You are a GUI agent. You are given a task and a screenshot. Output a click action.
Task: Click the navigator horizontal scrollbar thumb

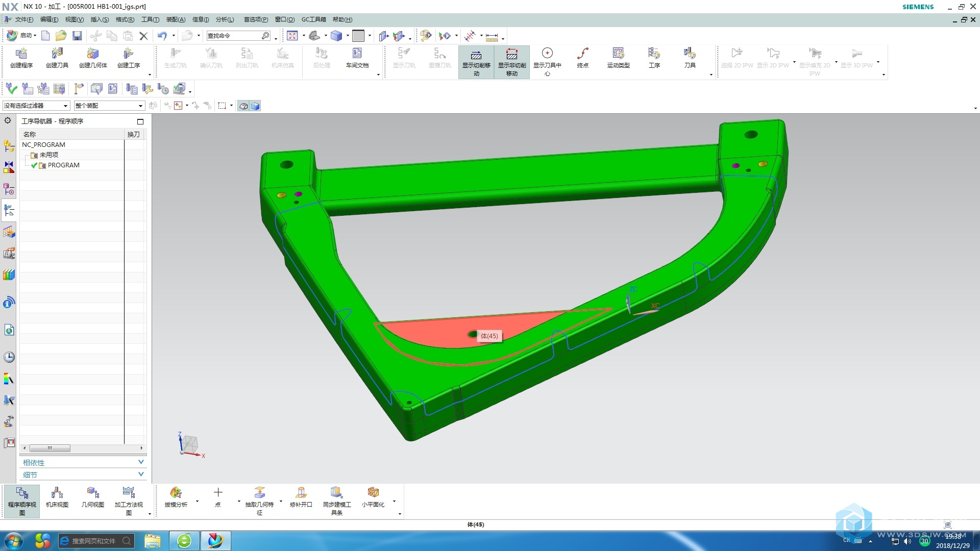pyautogui.click(x=50, y=448)
